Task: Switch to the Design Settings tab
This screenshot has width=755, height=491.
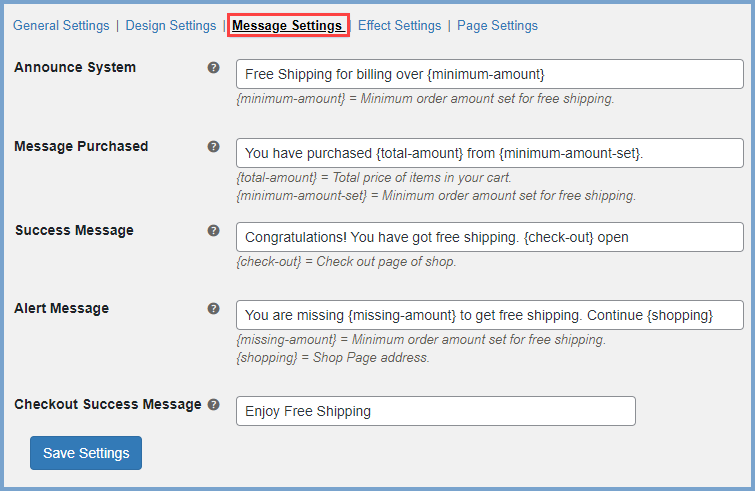Action: (x=170, y=25)
